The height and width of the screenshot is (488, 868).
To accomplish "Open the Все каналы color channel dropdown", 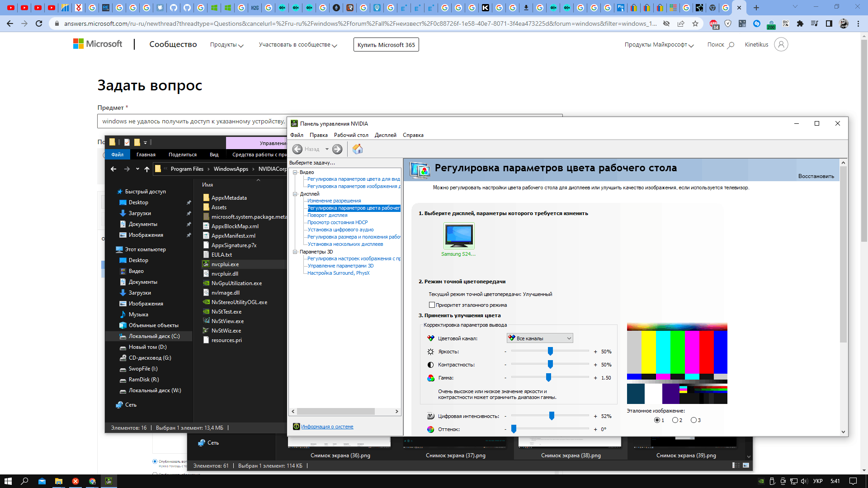I will pyautogui.click(x=540, y=338).
